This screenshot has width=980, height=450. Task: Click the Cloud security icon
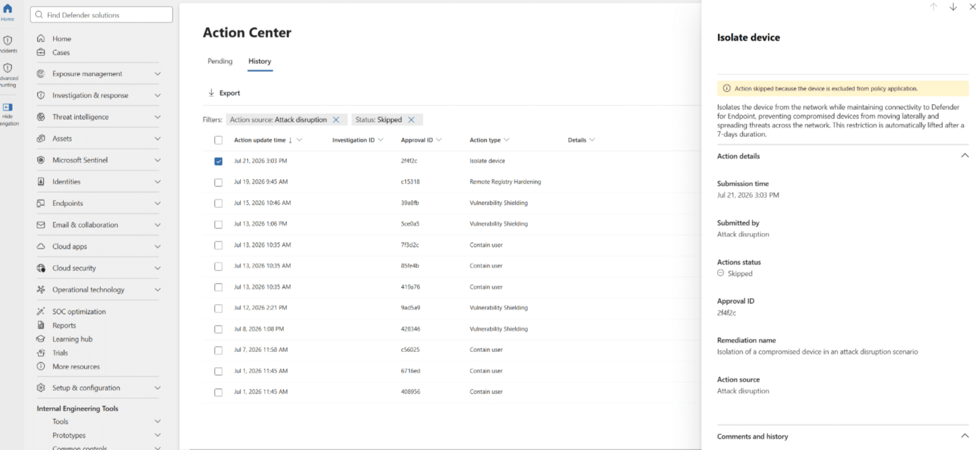coord(41,268)
